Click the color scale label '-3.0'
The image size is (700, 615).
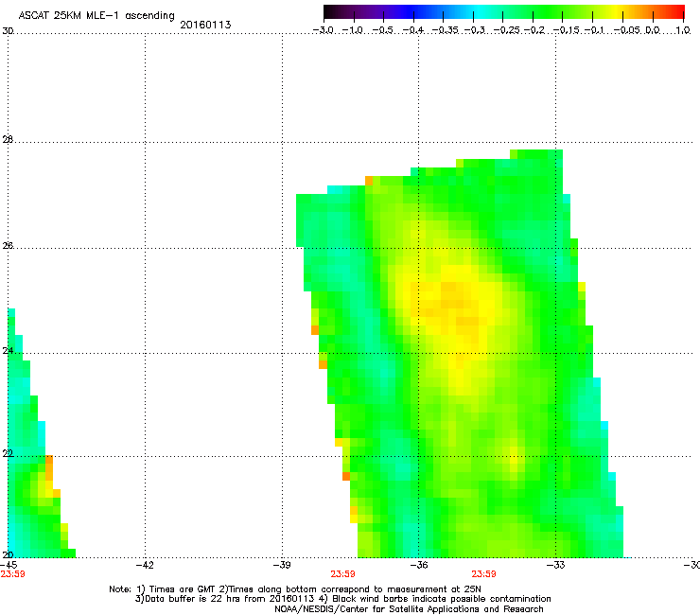pyautogui.click(x=323, y=30)
